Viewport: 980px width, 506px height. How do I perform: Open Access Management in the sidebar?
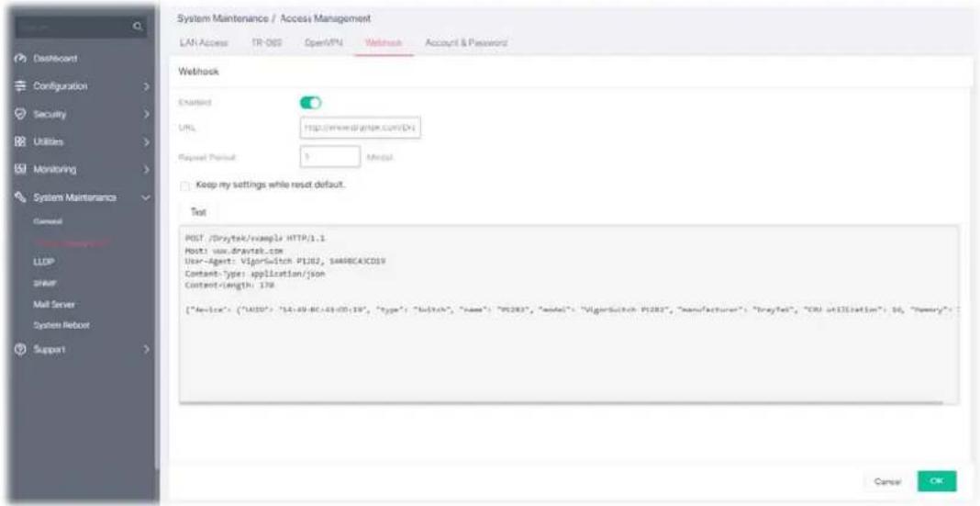(x=73, y=242)
